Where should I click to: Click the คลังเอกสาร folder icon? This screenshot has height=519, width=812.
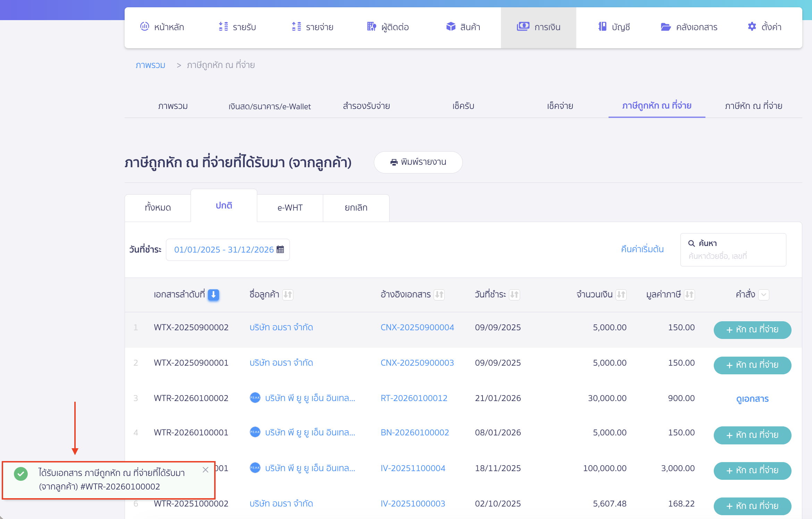(665, 27)
